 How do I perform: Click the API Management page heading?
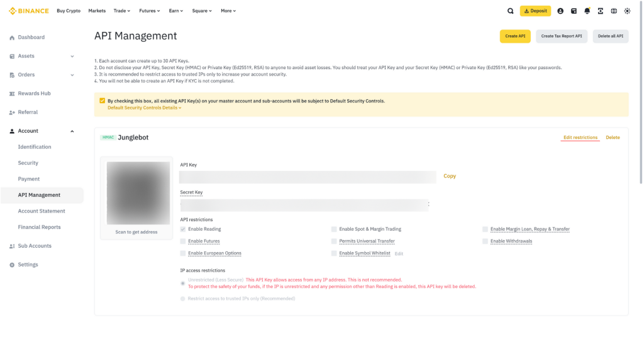coord(136,36)
